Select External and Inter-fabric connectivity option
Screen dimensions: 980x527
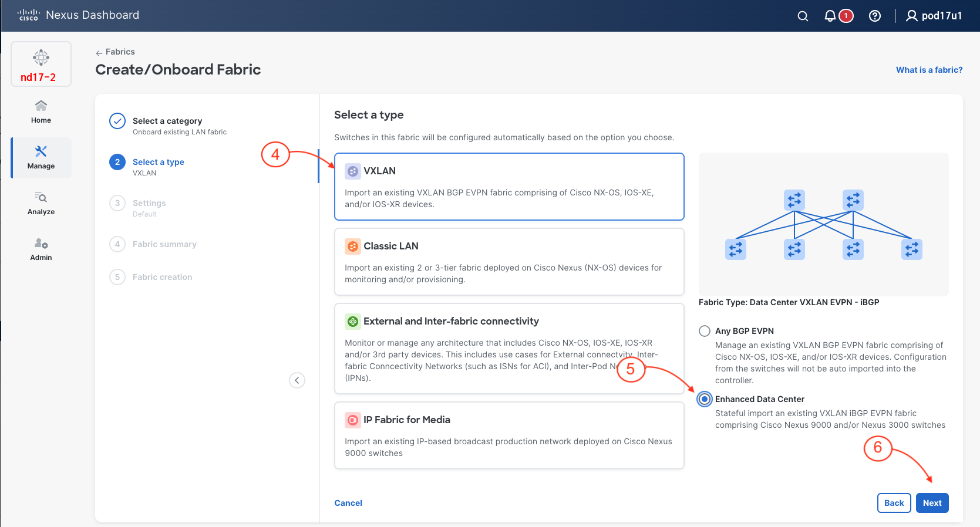(x=508, y=348)
